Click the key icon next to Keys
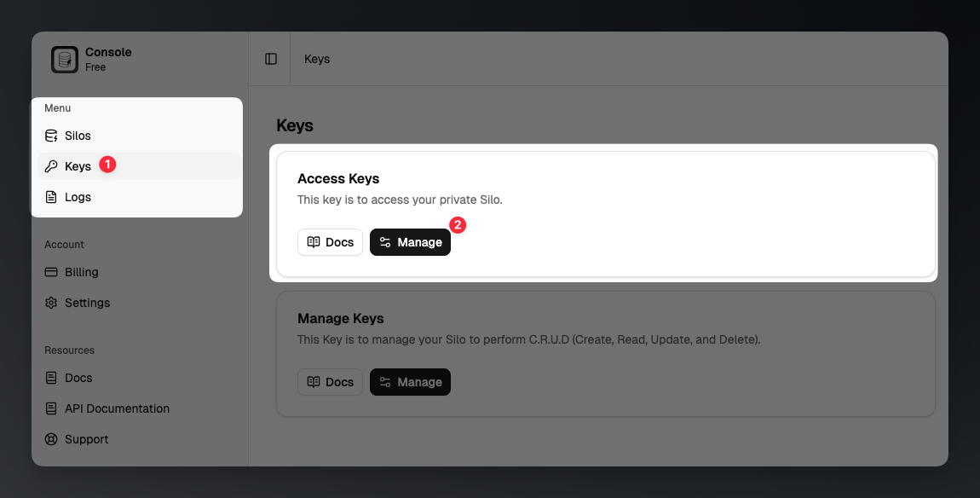Viewport: 980px width, 498px height. click(x=49, y=165)
